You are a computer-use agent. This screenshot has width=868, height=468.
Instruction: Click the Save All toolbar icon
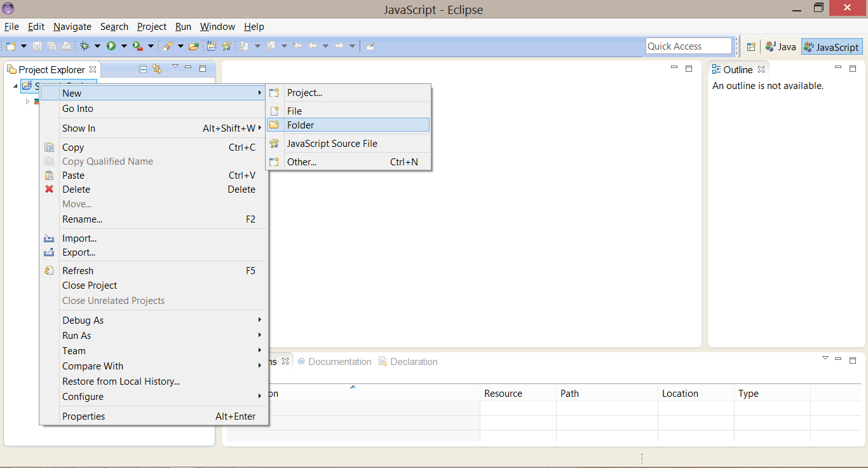pyautogui.click(x=51, y=46)
